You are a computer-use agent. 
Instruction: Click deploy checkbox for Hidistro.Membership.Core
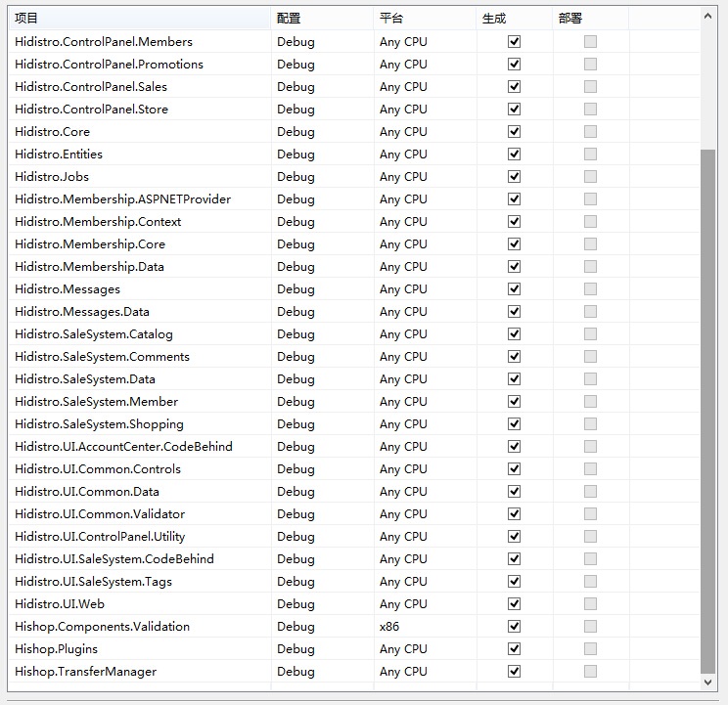[x=590, y=244]
